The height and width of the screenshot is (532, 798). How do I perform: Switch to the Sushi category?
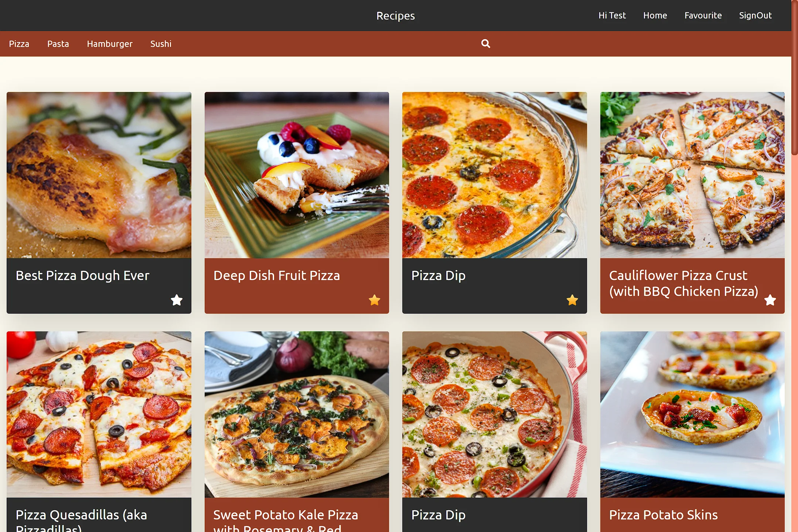[x=161, y=44]
